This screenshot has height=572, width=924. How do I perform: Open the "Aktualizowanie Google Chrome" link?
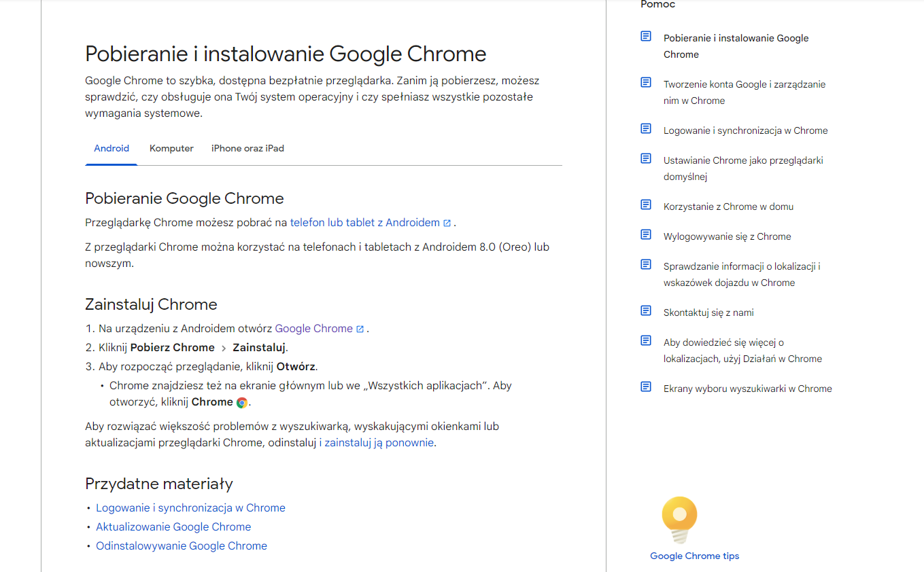(173, 526)
